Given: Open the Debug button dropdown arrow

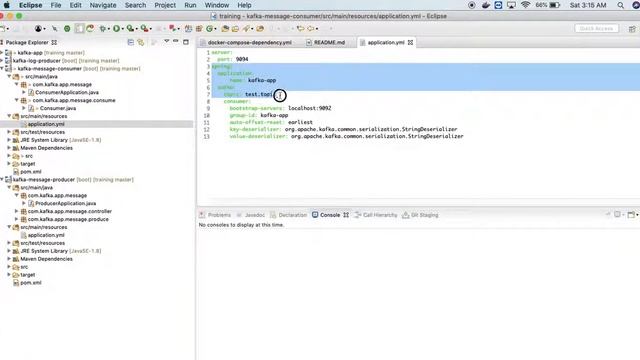Looking at the screenshot, I should pyautogui.click(x=109, y=29).
